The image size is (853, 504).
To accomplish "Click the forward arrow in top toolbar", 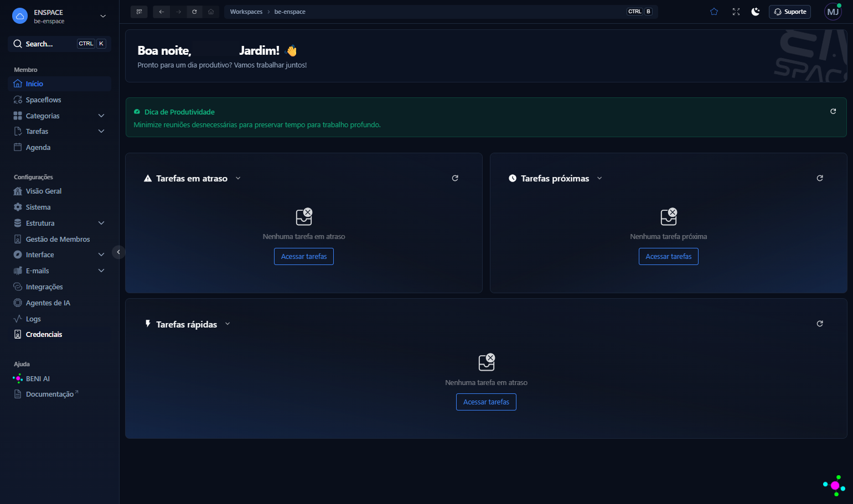I will click(178, 12).
